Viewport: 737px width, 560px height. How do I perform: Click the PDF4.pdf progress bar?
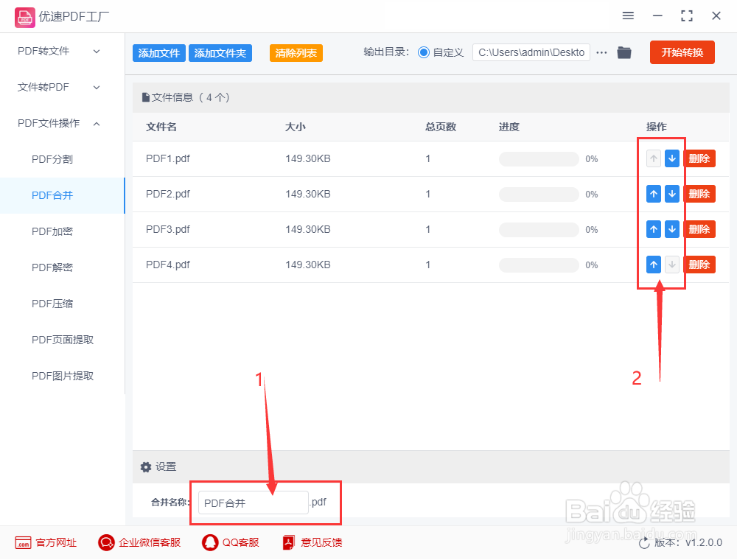539,265
